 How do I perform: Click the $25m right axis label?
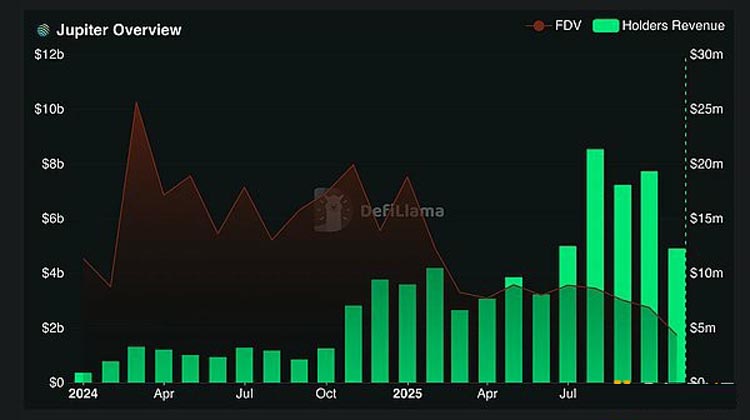[x=706, y=109]
